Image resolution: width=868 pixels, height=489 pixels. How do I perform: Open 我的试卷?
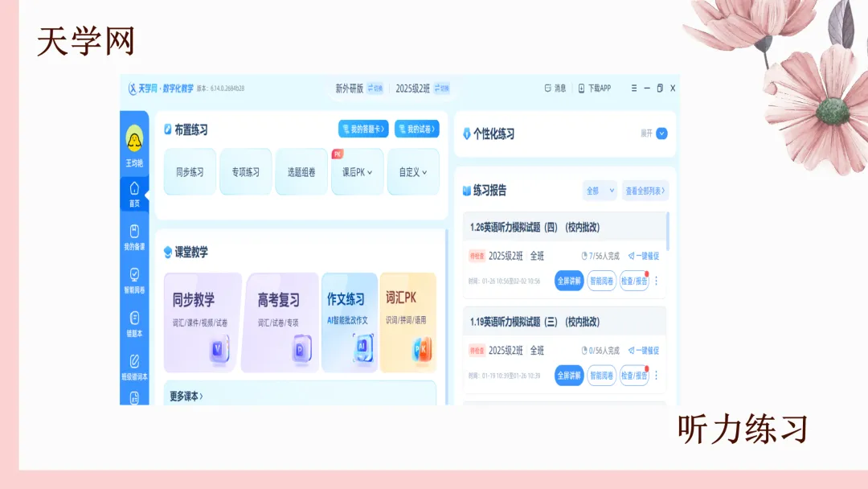pos(417,129)
